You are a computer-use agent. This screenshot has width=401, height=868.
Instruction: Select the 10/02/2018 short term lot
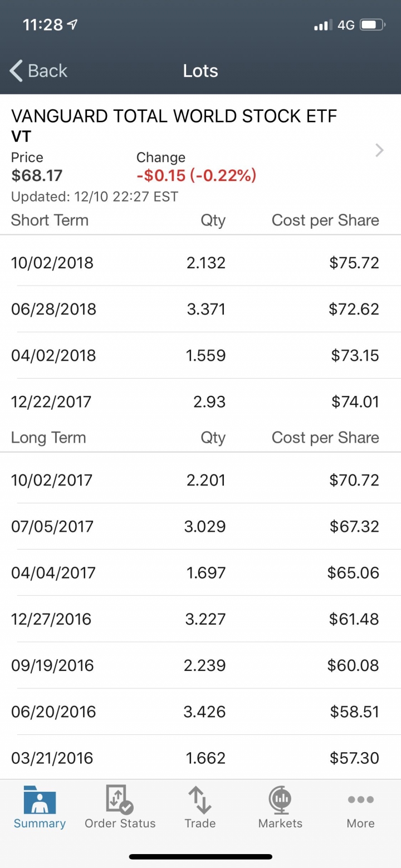click(x=200, y=263)
